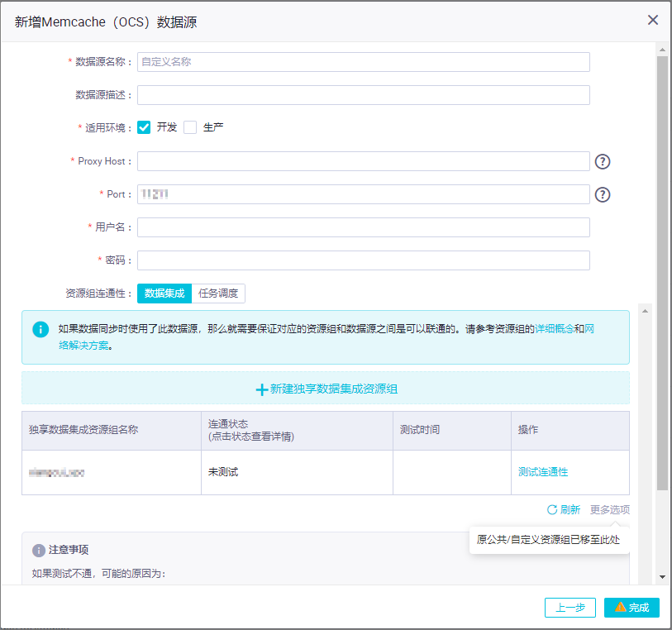Click the 数据源描述 input field

[x=364, y=95]
